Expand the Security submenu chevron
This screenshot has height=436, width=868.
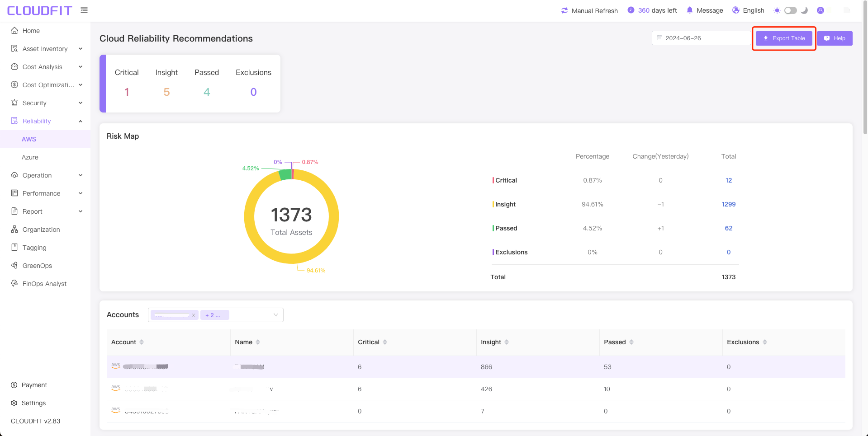[x=81, y=103]
